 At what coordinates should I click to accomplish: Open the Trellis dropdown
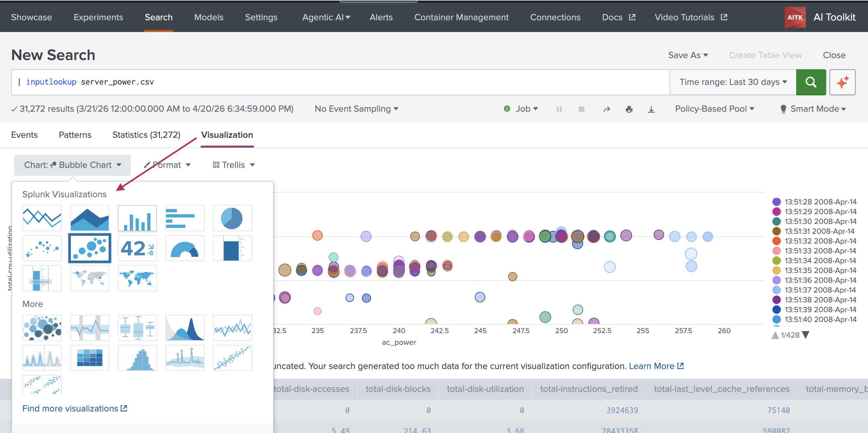tap(234, 165)
